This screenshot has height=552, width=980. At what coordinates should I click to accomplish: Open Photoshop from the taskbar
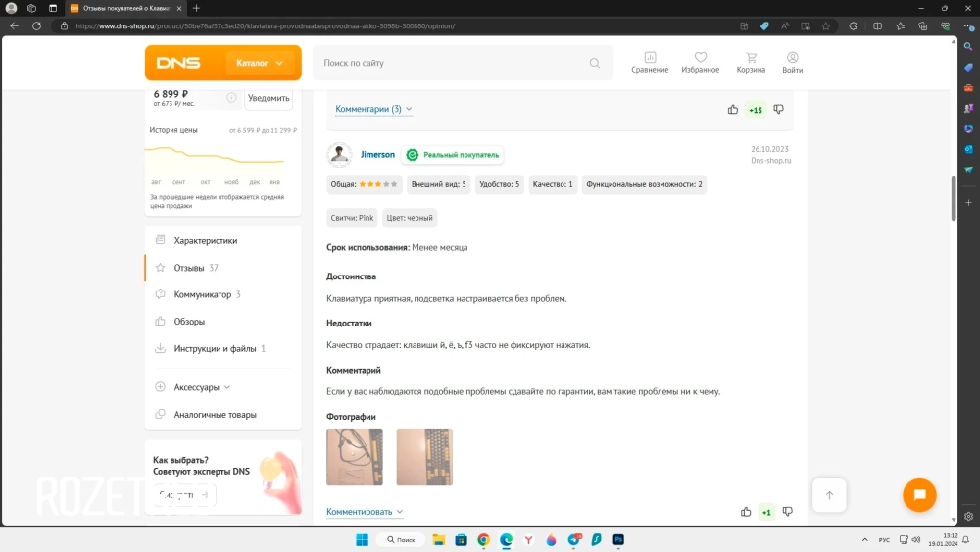coord(619,540)
